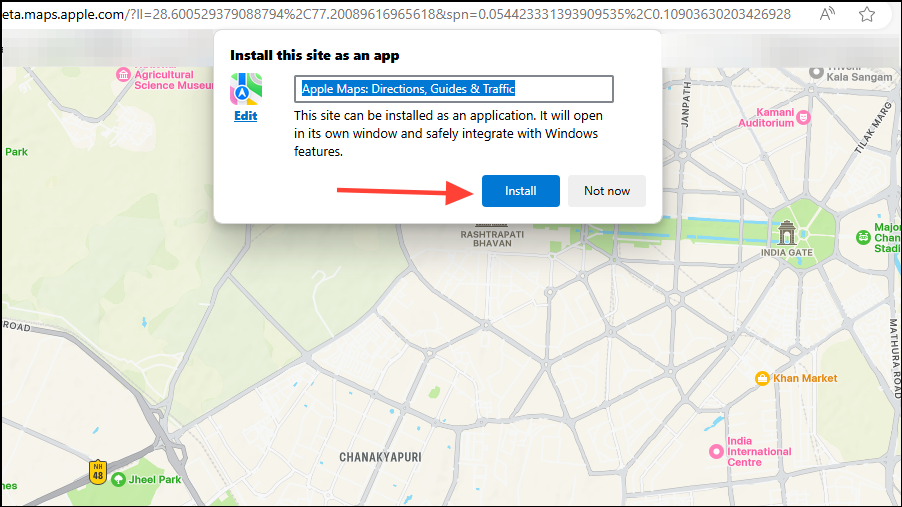Screen dimensions: 902x507
Task: Click the Mathura Road label
Action: pyautogui.click(x=895, y=359)
